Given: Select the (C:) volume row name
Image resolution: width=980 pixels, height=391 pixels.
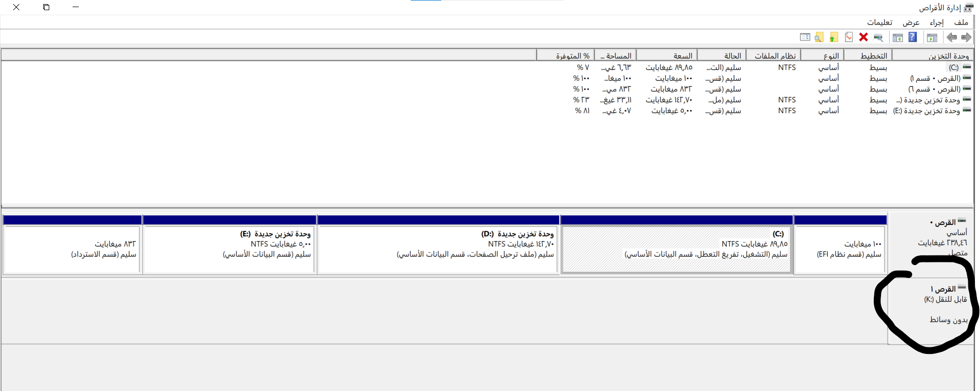Looking at the screenshot, I should [x=954, y=68].
